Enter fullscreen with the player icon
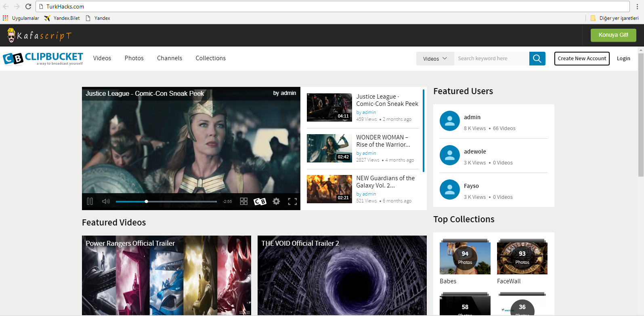The image size is (644, 316). [x=292, y=201]
